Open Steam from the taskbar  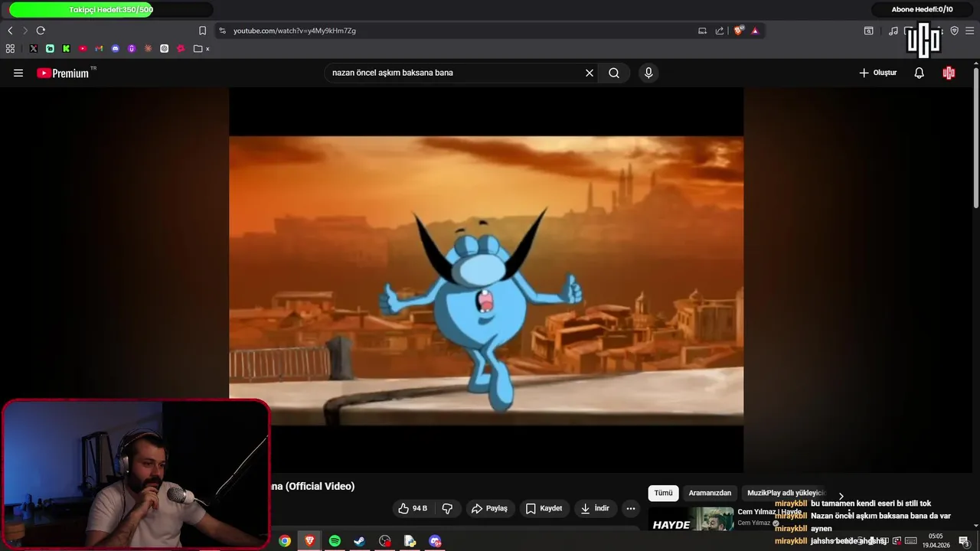pos(359,541)
